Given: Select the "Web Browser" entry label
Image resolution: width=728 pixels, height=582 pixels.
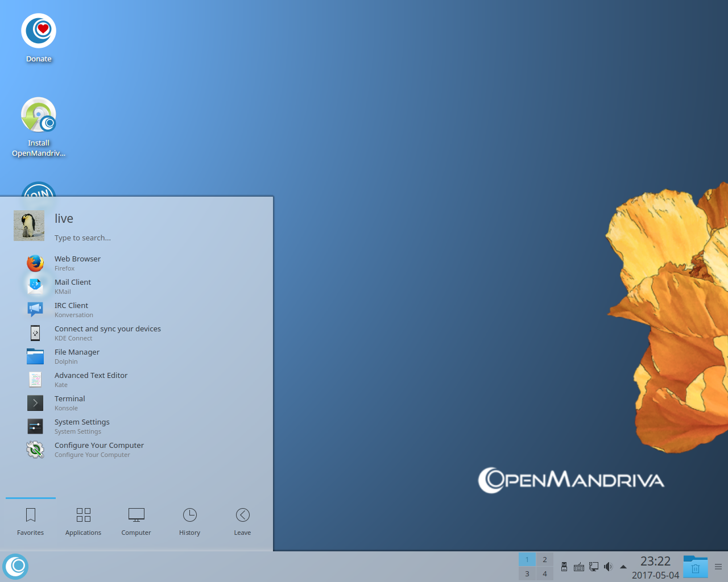Looking at the screenshot, I should (77, 259).
